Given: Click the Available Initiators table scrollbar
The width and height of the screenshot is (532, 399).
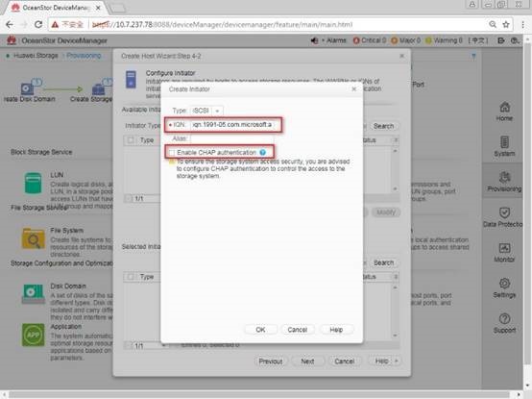Looking at the screenshot, I should [x=395, y=169].
